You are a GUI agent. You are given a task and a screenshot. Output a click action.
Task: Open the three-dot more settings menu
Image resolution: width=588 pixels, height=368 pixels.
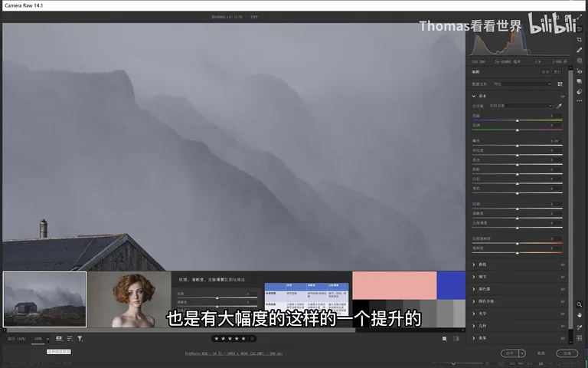click(x=580, y=100)
